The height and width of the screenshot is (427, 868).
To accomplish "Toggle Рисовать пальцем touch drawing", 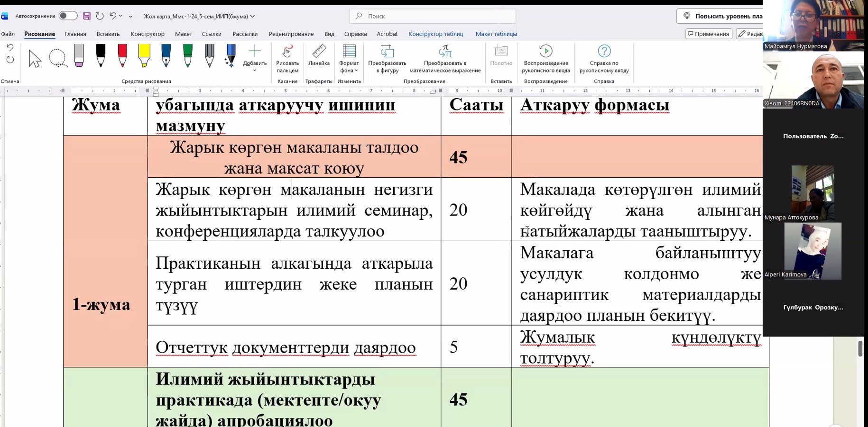I will (287, 59).
